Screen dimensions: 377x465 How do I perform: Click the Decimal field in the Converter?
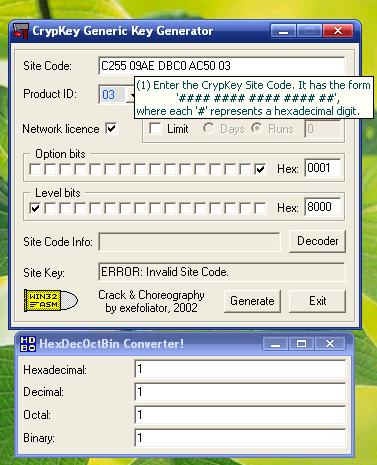point(240,392)
